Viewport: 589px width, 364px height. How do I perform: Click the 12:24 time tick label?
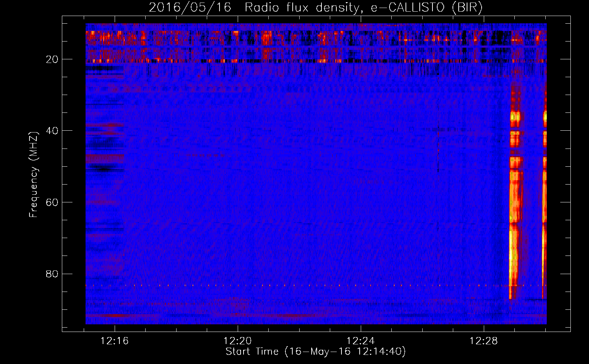click(x=361, y=341)
